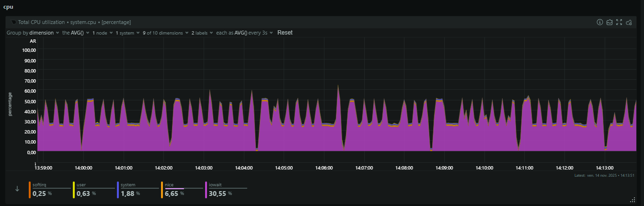
Task: Click the purple iowait color bar
Action: pos(206,190)
